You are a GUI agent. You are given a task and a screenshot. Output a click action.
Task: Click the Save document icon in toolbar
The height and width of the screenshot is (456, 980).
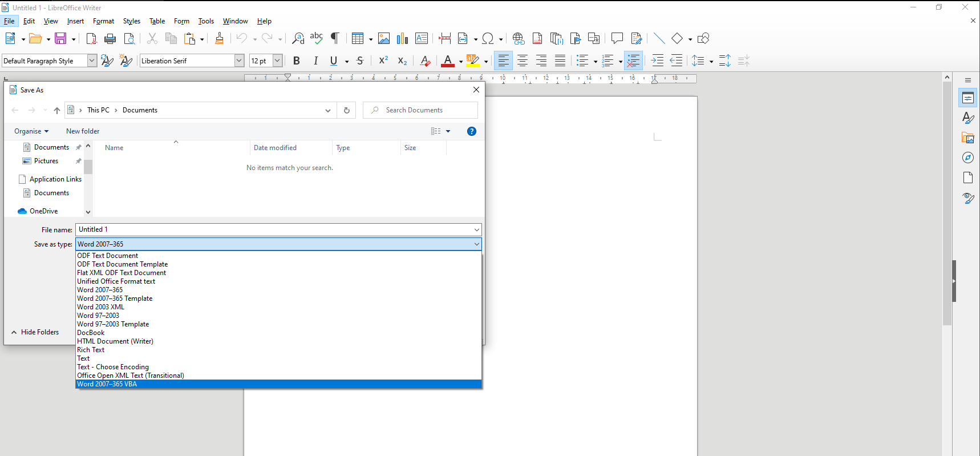60,38
